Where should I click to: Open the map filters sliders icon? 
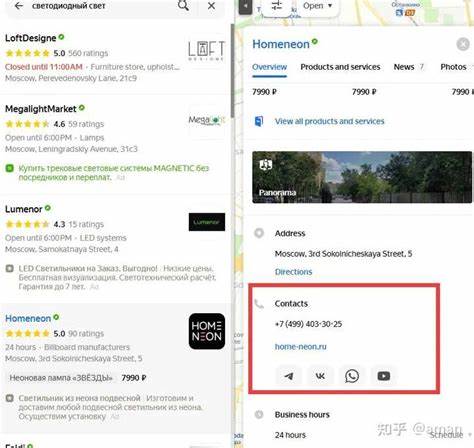(x=276, y=5)
